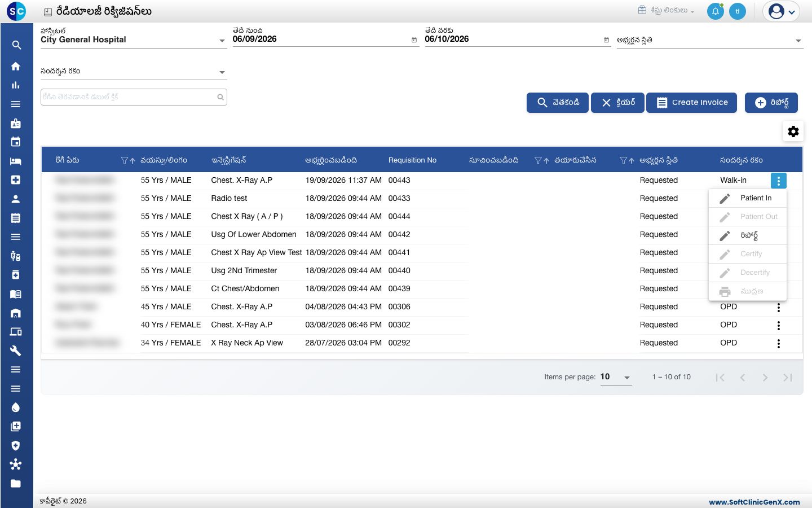
Task: Open the shield icon in the sidebar
Action: click(16, 445)
